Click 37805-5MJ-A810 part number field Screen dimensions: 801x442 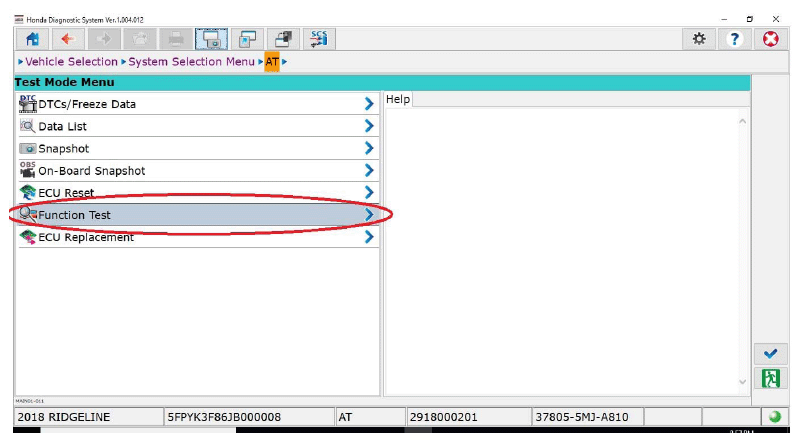[x=587, y=417]
